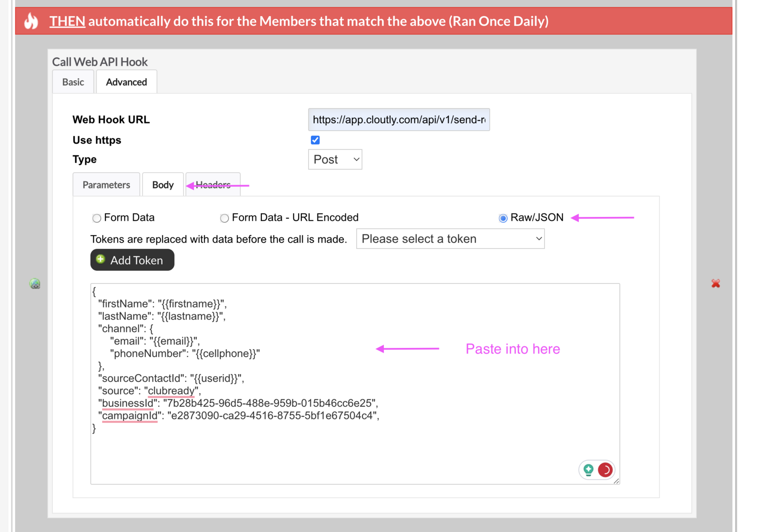The height and width of the screenshot is (532, 763).
Task: Open the Headers tab
Action: pos(213,185)
